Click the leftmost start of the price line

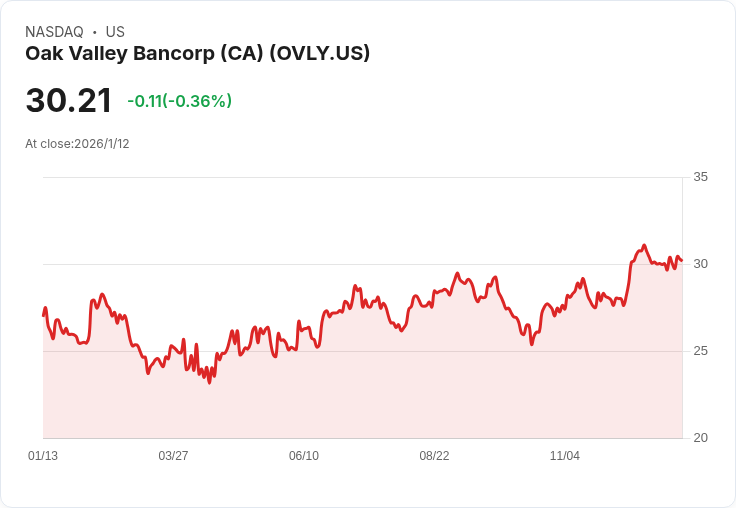coord(44,315)
